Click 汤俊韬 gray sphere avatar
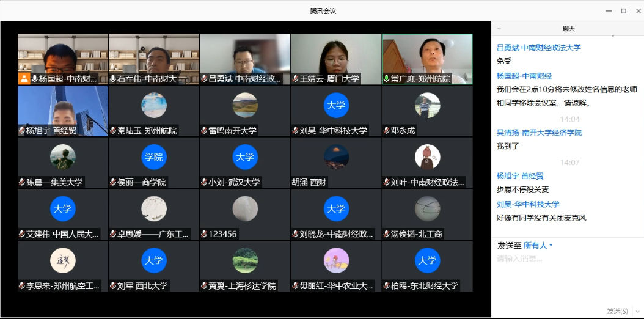Viewport: 644px width, 319px height. coord(428,208)
